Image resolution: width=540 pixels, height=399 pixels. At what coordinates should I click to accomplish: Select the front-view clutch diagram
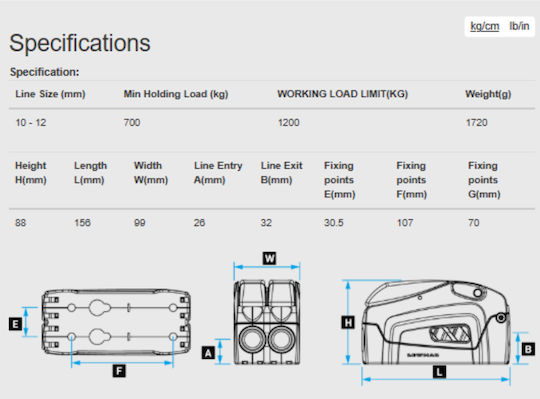click(267, 322)
